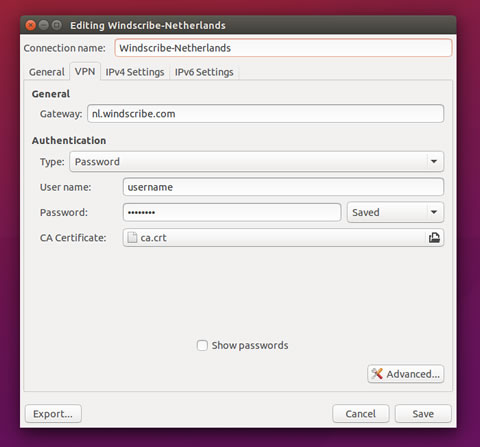This screenshot has width=480, height=447.
Task: Minimize the connection editor window
Action: (44, 25)
